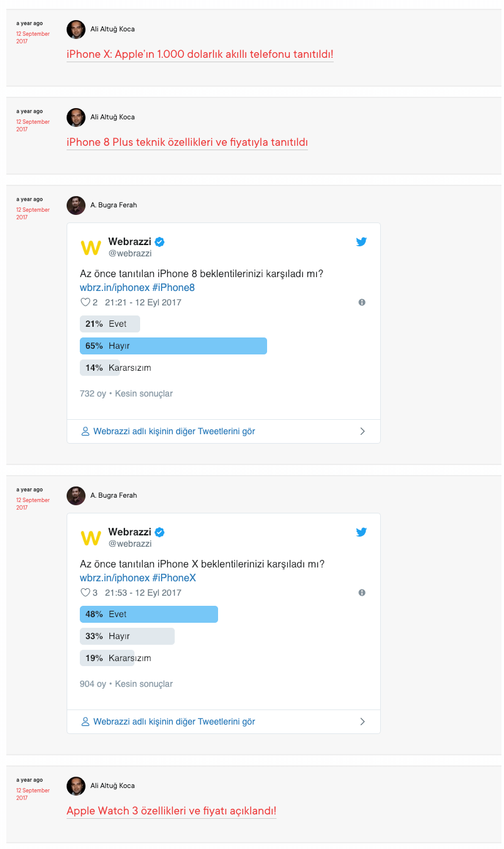Click the info icon on the iPhone X tweet

(362, 593)
